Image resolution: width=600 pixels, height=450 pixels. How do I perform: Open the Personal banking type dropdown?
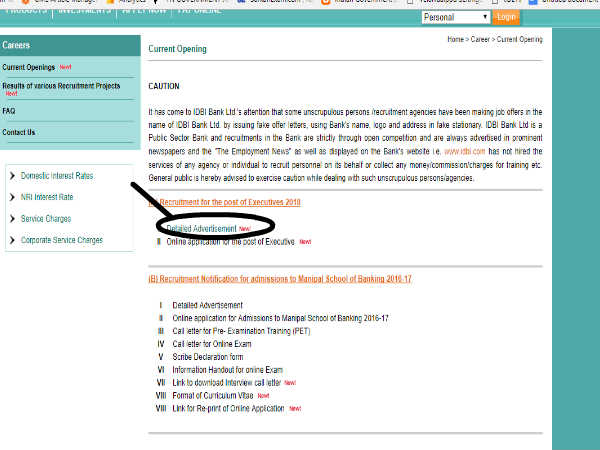point(456,17)
